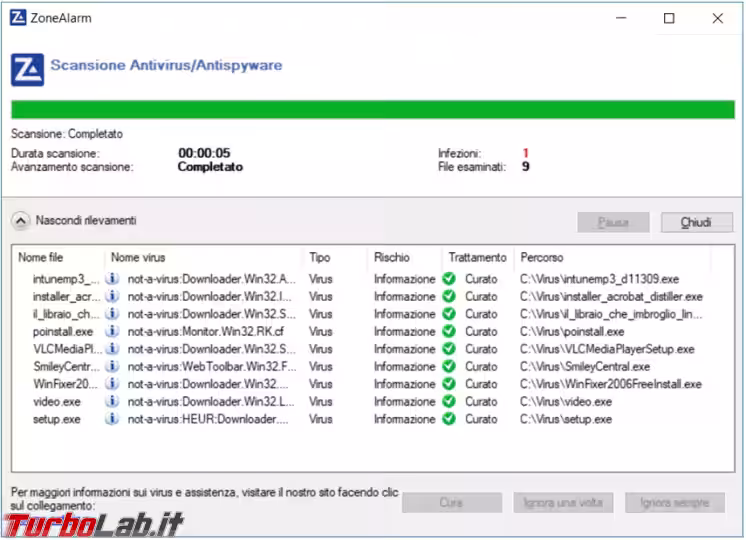This screenshot has height=540, width=746.
Task: Click the info icon in the il_libraio_ch row
Action: point(112,314)
